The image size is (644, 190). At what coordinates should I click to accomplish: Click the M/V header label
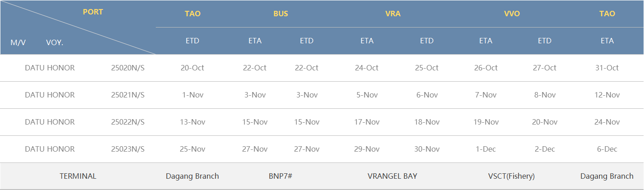[18, 42]
